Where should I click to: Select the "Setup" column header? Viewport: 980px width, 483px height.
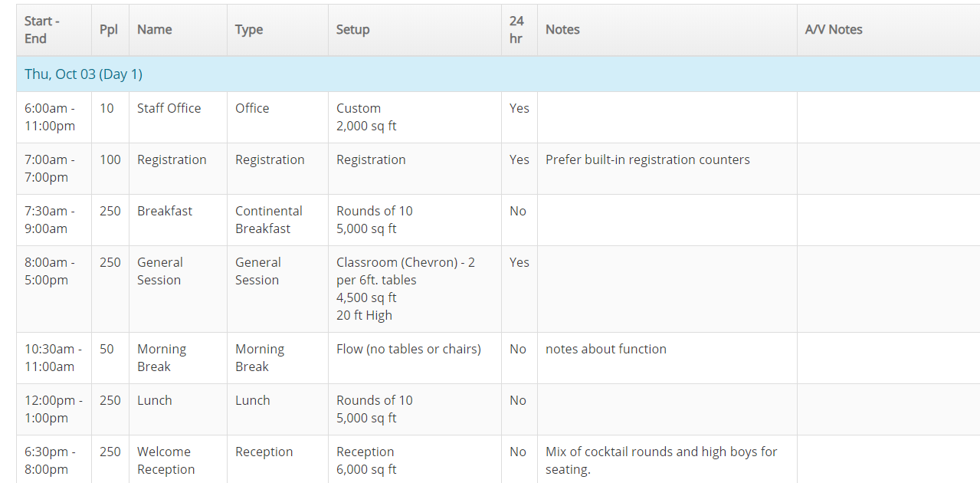(353, 30)
